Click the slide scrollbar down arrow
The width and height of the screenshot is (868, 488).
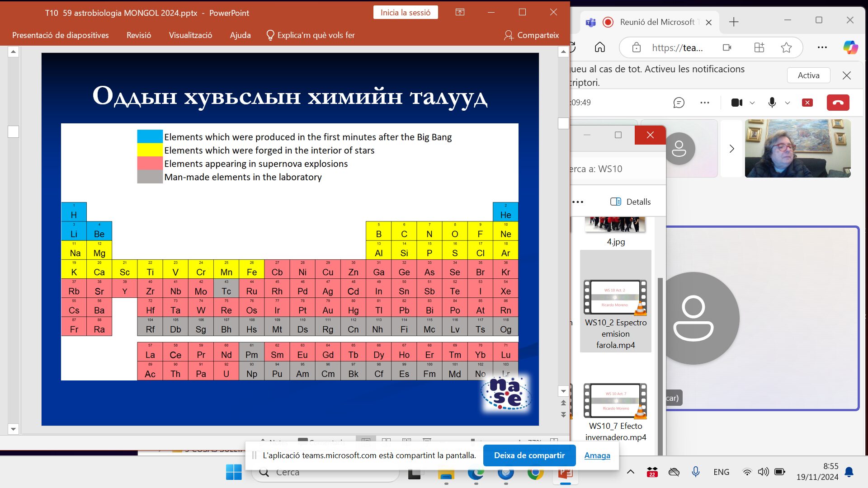pyautogui.click(x=563, y=391)
